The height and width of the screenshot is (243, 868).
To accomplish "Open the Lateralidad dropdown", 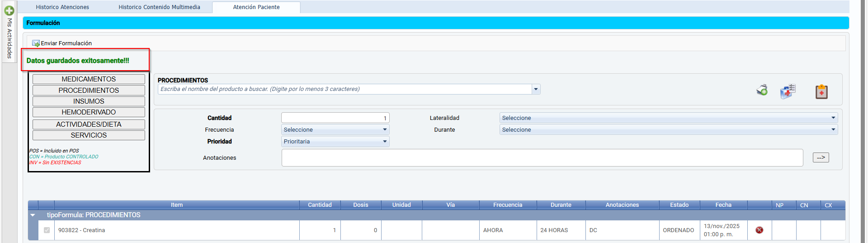I will pyautogui.click(x=668, y=118).
